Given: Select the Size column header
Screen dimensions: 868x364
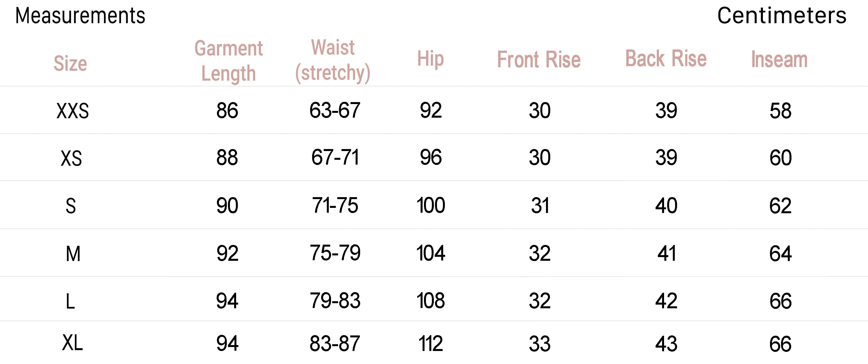Looking at the screenshot, I should 70,63.
